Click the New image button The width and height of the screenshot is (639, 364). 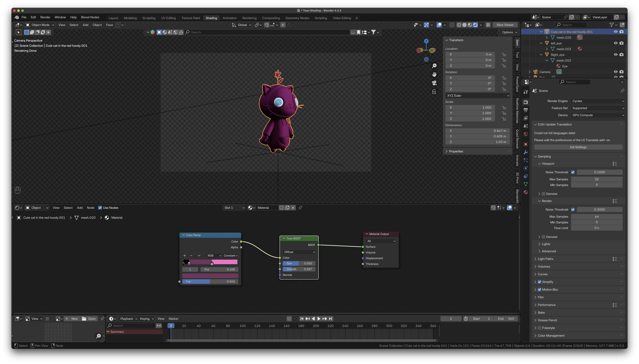tap(72, 319)
